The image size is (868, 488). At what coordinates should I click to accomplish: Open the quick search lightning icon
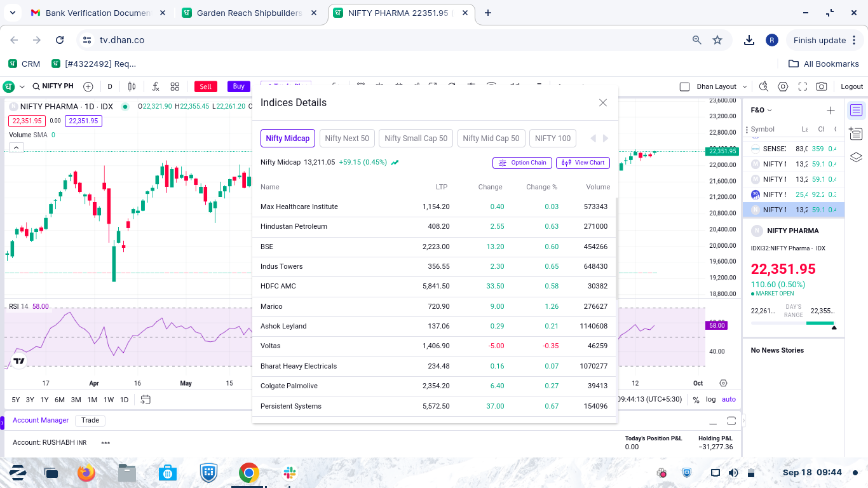pos(764,86)
